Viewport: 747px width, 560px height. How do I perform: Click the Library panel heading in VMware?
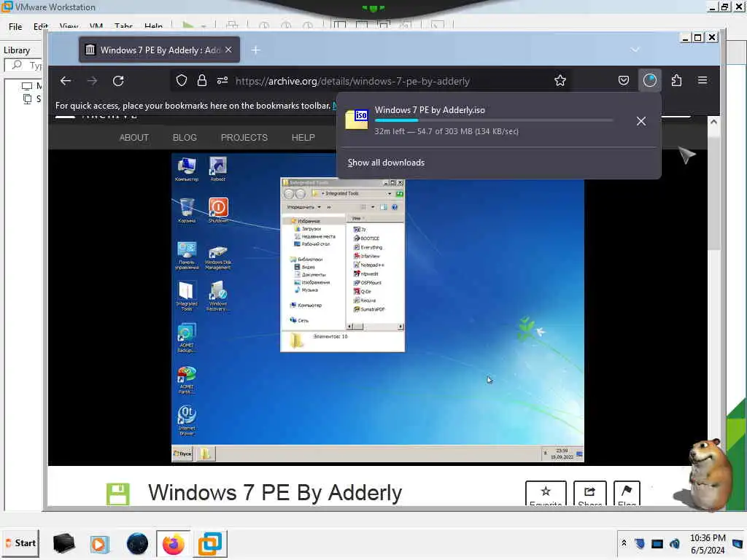(17, 50)
